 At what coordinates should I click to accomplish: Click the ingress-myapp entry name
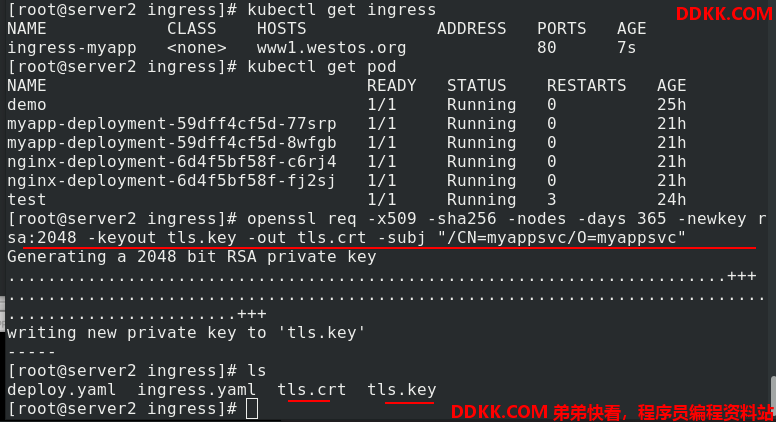(x=72, y=48)
